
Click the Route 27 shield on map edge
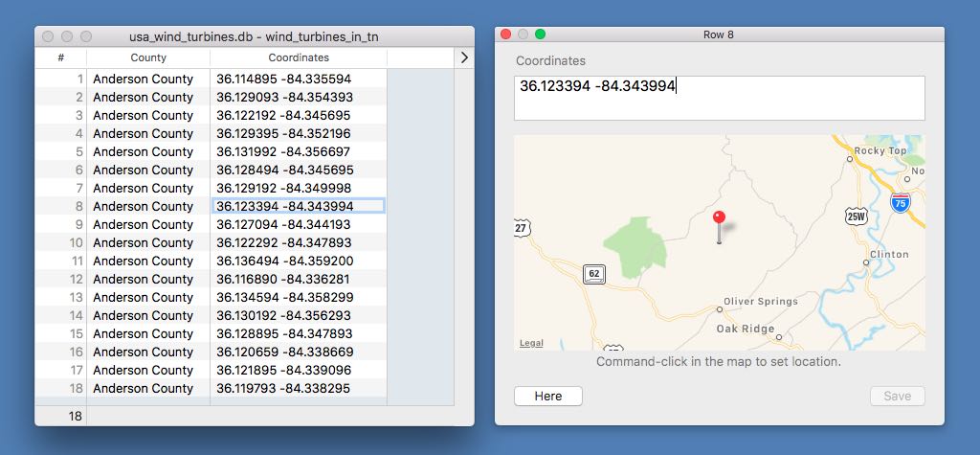click(520, 228)
